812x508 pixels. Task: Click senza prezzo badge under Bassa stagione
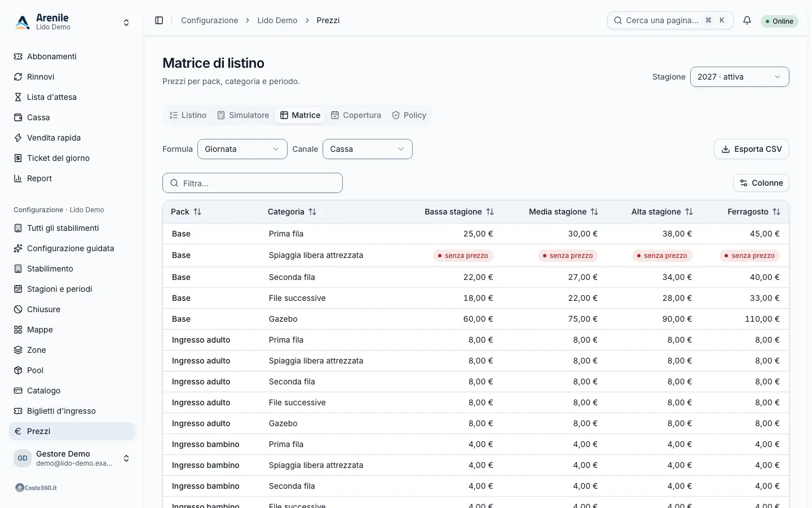click(464, 256)
